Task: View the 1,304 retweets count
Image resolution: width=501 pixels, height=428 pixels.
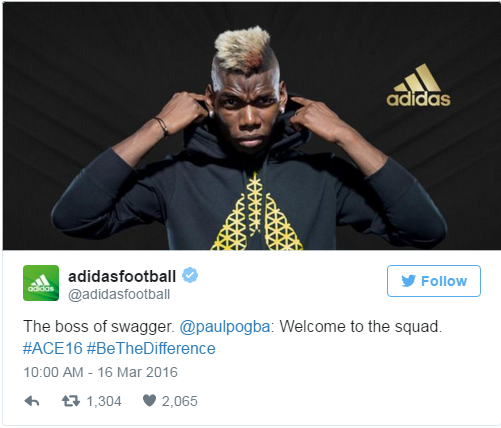Action: pyautogui.click(x=104, y=401)
